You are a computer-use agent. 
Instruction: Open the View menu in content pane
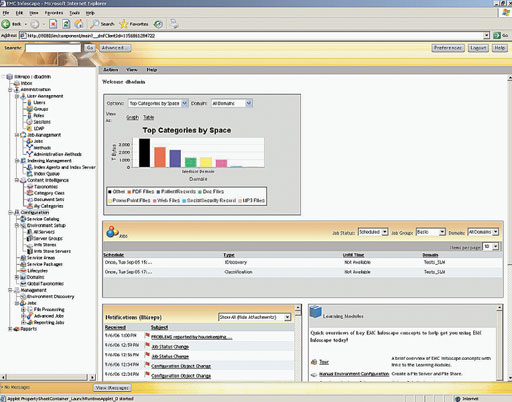(132, 70)
